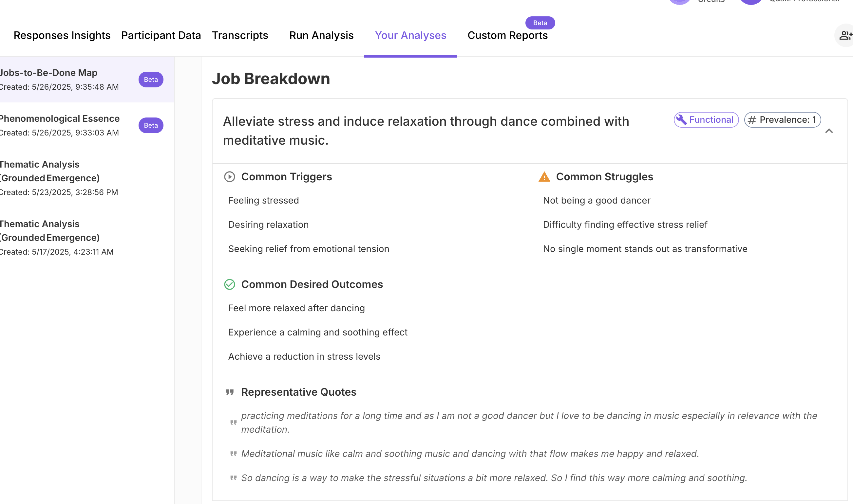Click the Common Struggles warning icon

544,177
